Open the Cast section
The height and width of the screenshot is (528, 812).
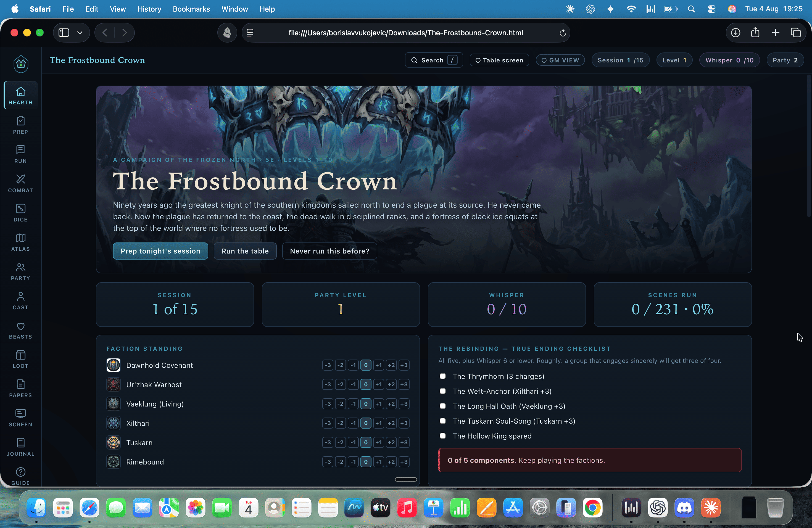point(20,301)
